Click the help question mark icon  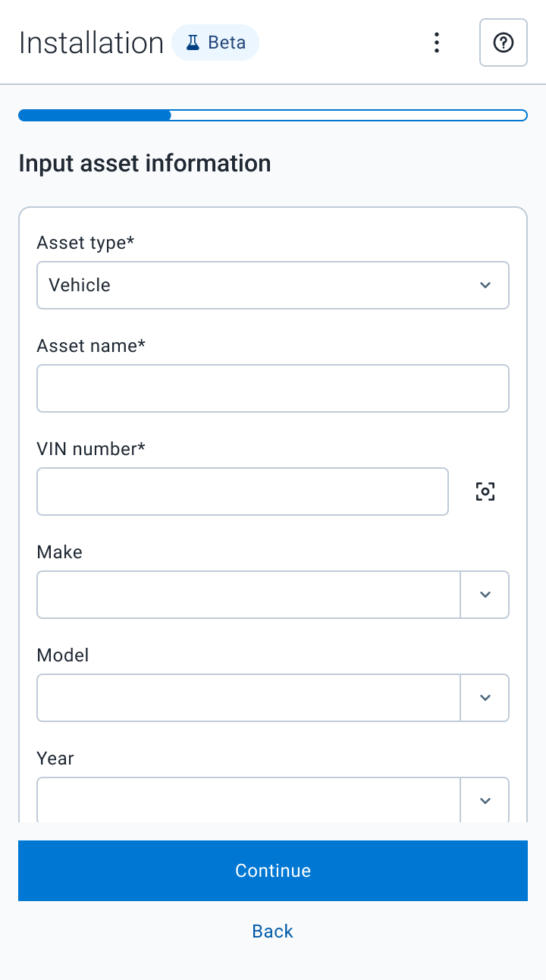click(x=504, y=42)
